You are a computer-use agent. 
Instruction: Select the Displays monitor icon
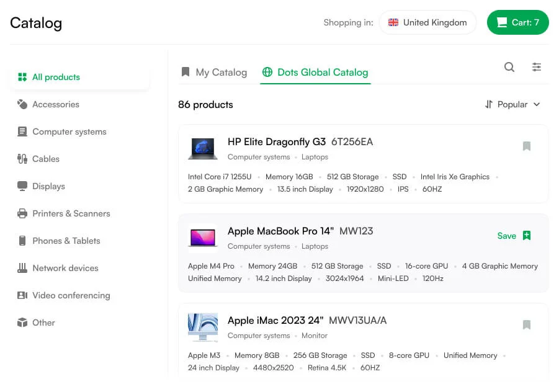point(22,186)
